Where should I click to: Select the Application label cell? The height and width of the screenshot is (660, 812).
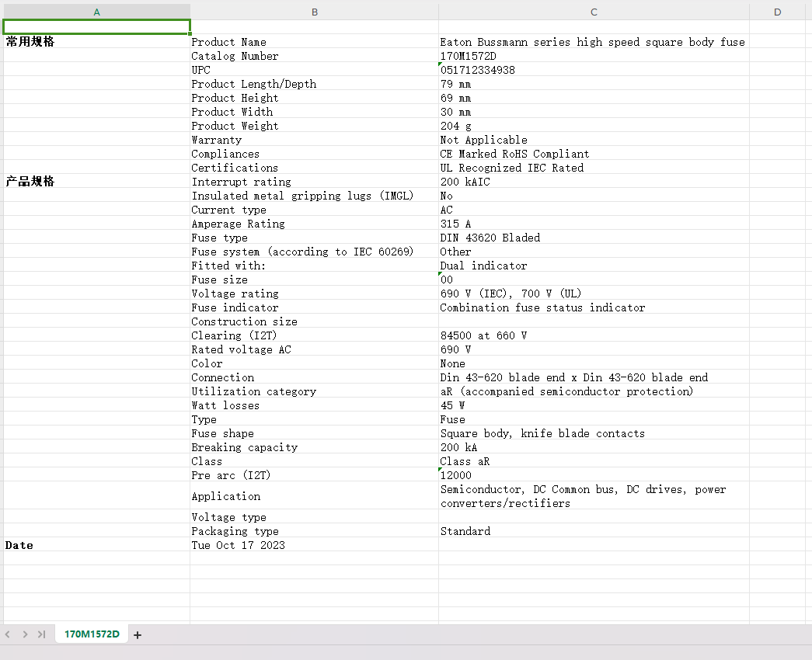pyautogui.click(x=315, y=495)
